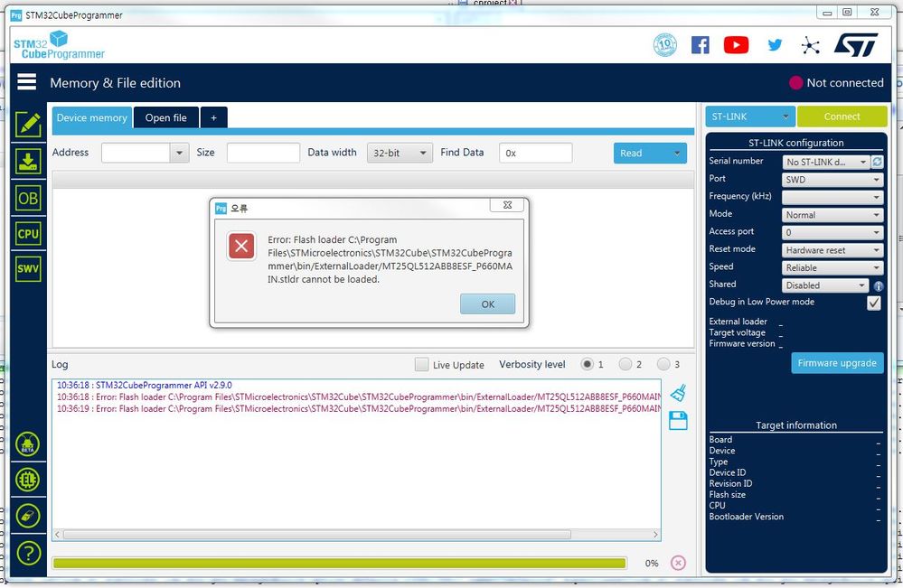Save the log with the floppy icon
903x588 pixels.
[679, 421]
